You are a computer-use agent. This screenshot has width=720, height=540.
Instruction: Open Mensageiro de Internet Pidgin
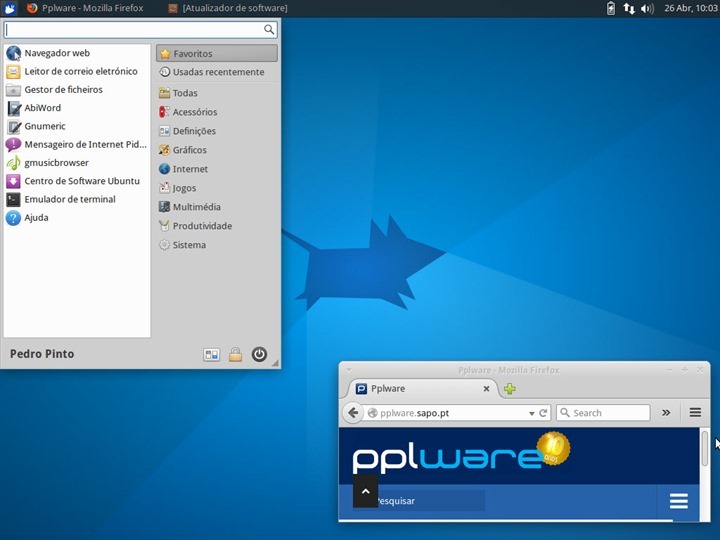tap(77, 145)
